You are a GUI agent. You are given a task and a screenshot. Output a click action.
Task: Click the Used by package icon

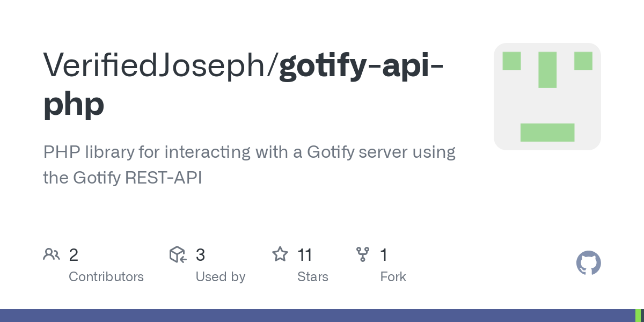177,254
